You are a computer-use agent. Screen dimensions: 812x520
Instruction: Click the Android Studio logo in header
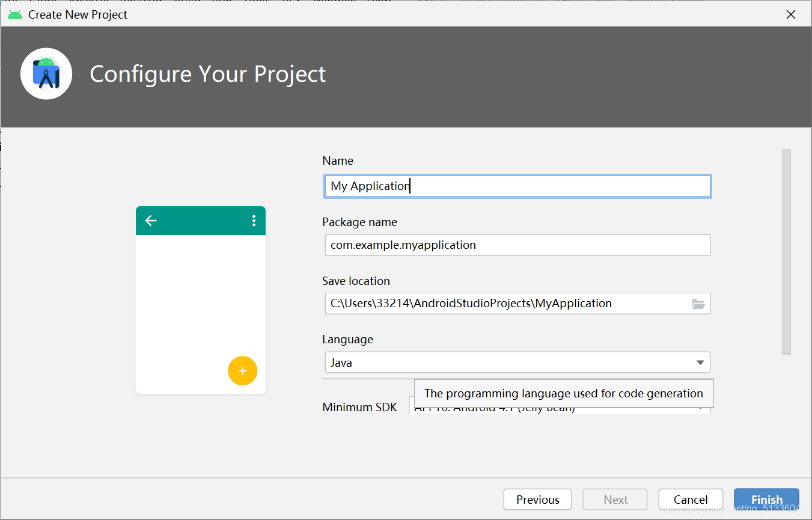click(x=46, y=74)
